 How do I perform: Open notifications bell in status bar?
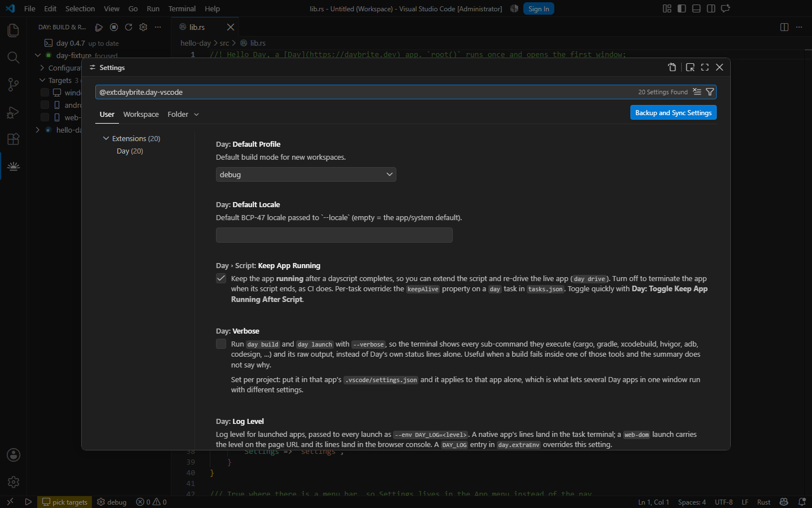coord(802,502)
